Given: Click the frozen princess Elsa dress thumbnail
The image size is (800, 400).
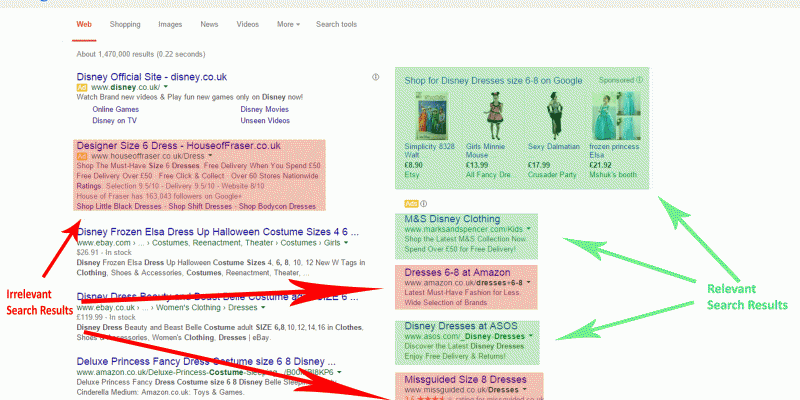Looking at the screenshot, I should (614, 116).
